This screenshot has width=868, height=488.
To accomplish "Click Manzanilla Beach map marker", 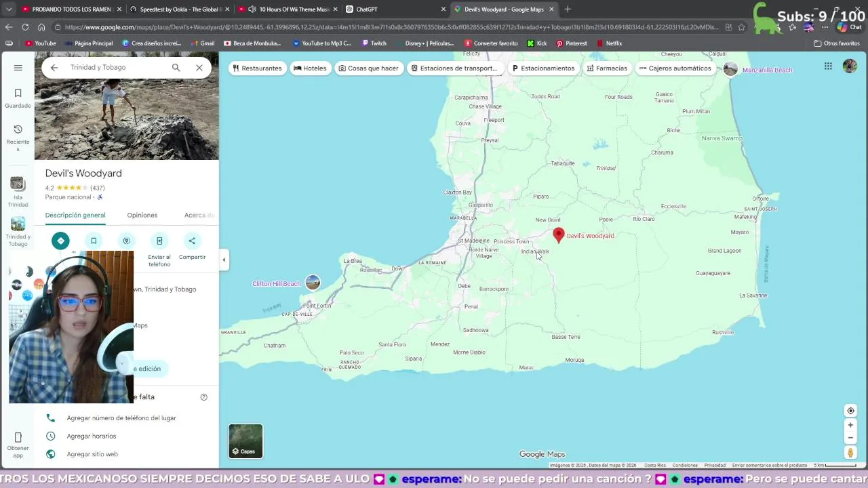I will (x=730, y=69).
